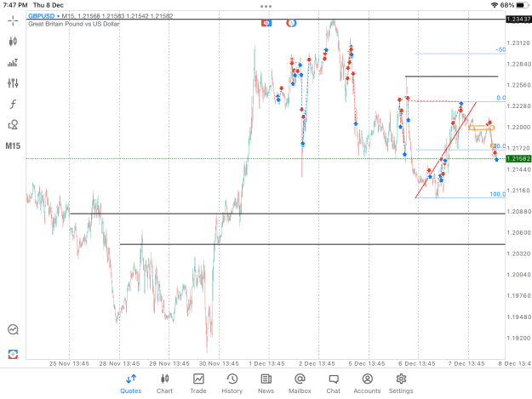Screen dimensions: 532x399
Task: Tap the 7:47 PM clock in status bar
Action: 15,5
